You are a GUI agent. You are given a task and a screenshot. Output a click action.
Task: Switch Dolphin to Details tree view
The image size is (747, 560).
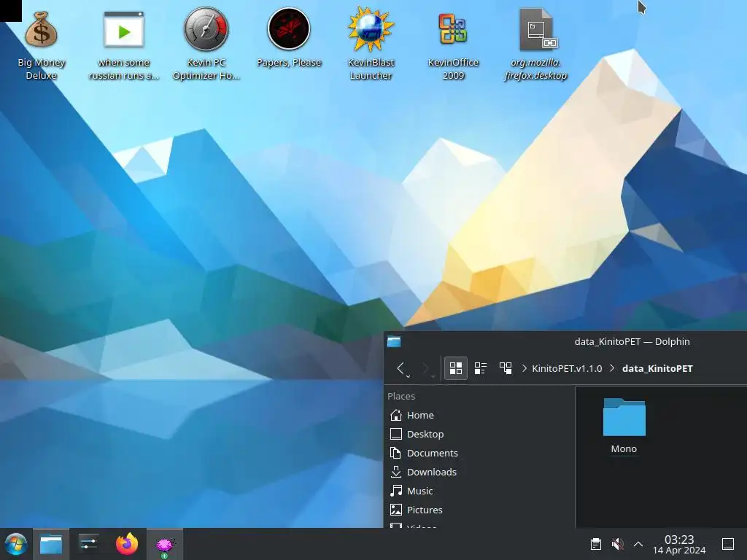tap(506, 368)
